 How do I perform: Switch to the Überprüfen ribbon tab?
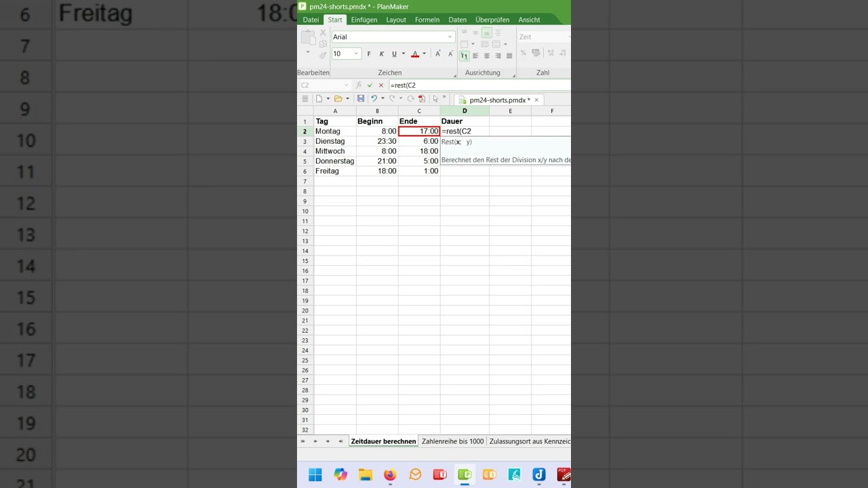(492, 20)
